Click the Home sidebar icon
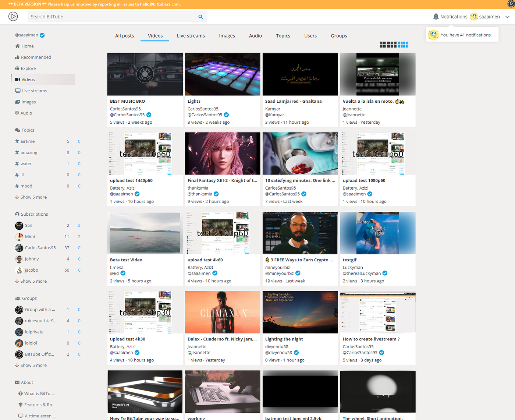 point(17,46)
